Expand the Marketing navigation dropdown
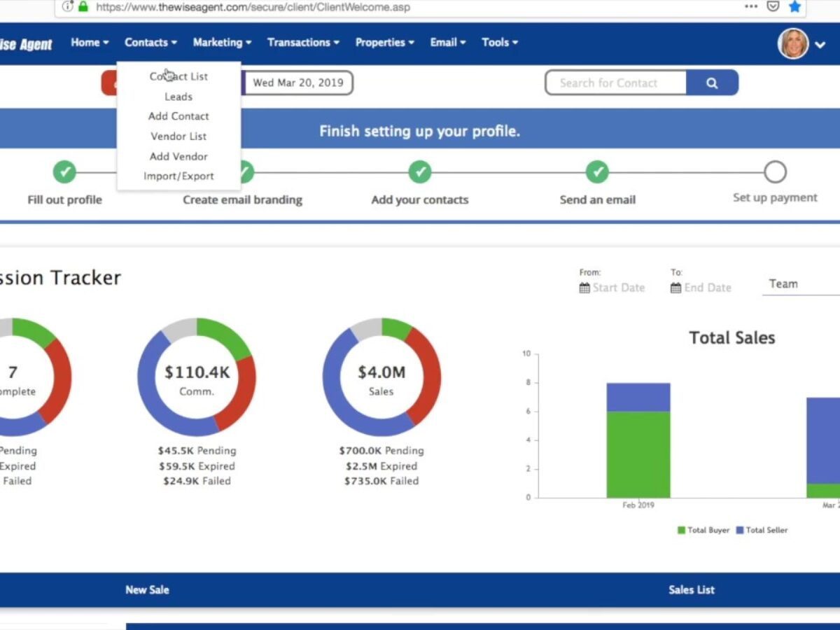The height and width of the screenshot is (630, 840). [222, 42]
